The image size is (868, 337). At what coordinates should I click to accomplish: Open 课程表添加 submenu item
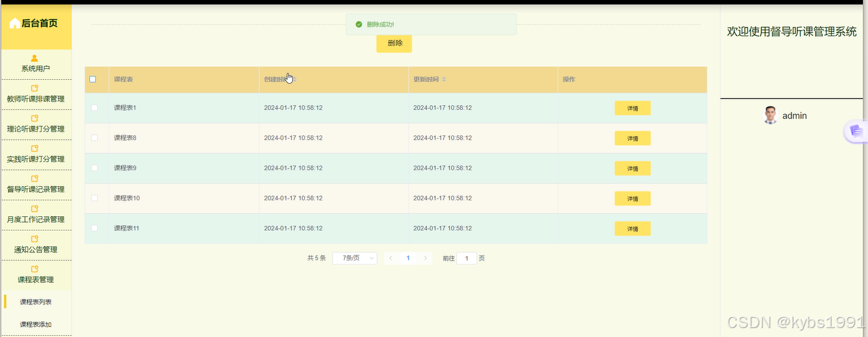36,324
